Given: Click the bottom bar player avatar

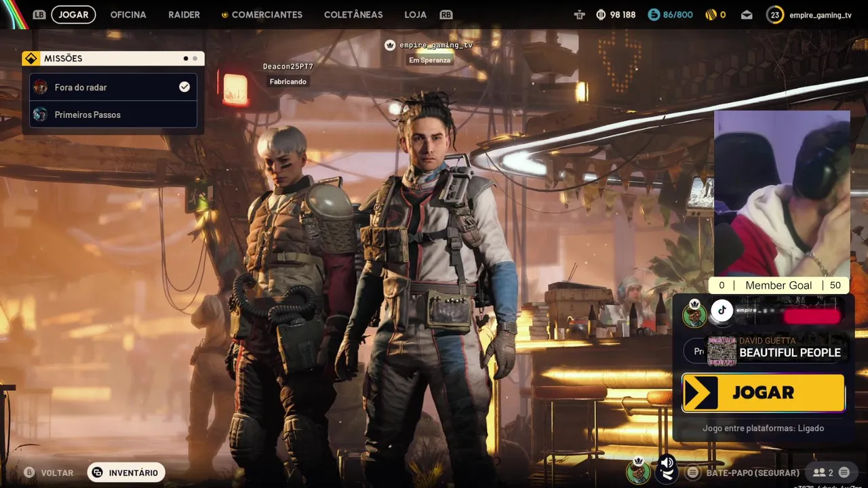Looking at the screenshot, I should click(638, 471).
